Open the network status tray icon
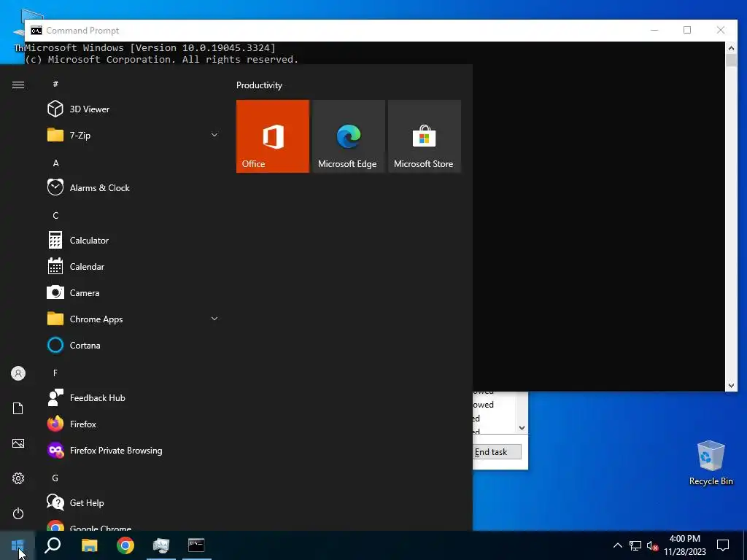Screen dimensions: 747x560 (x=635, y=545)
